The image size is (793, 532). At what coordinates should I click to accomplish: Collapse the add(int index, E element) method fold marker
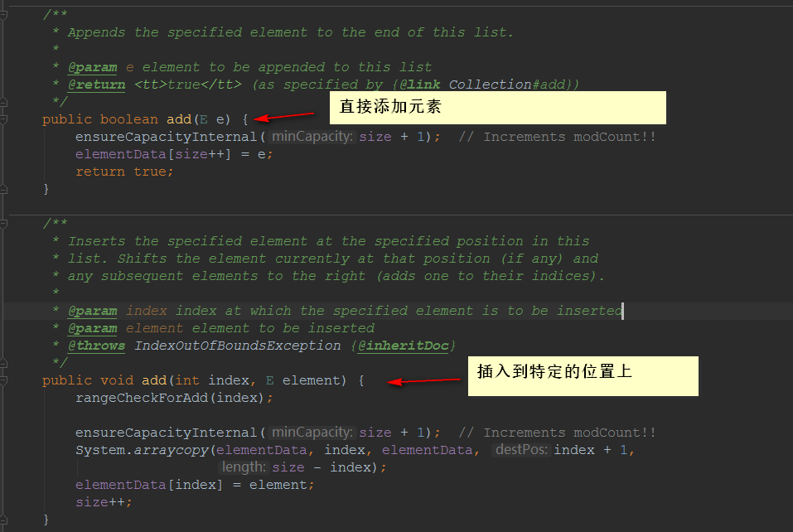[3, 380]
